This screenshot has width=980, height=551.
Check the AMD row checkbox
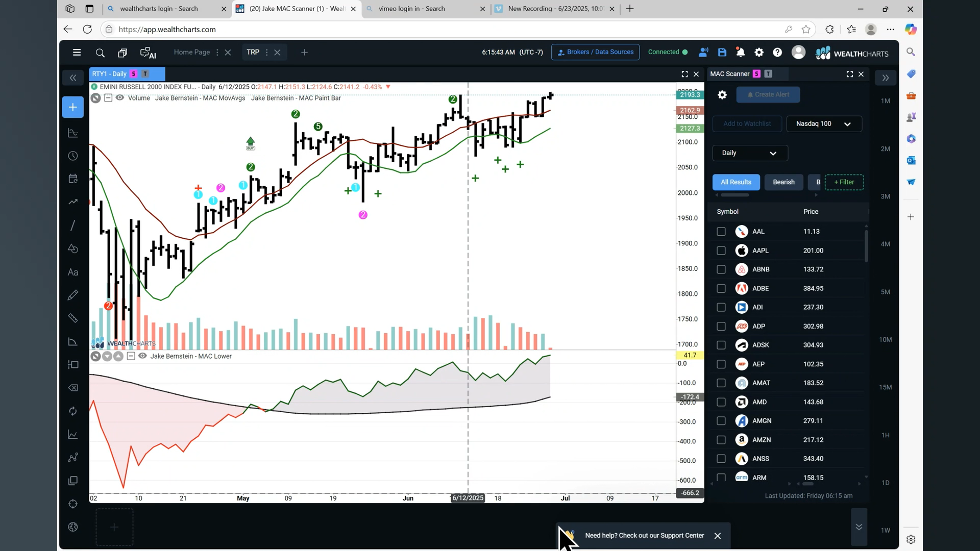pos(721,402)
